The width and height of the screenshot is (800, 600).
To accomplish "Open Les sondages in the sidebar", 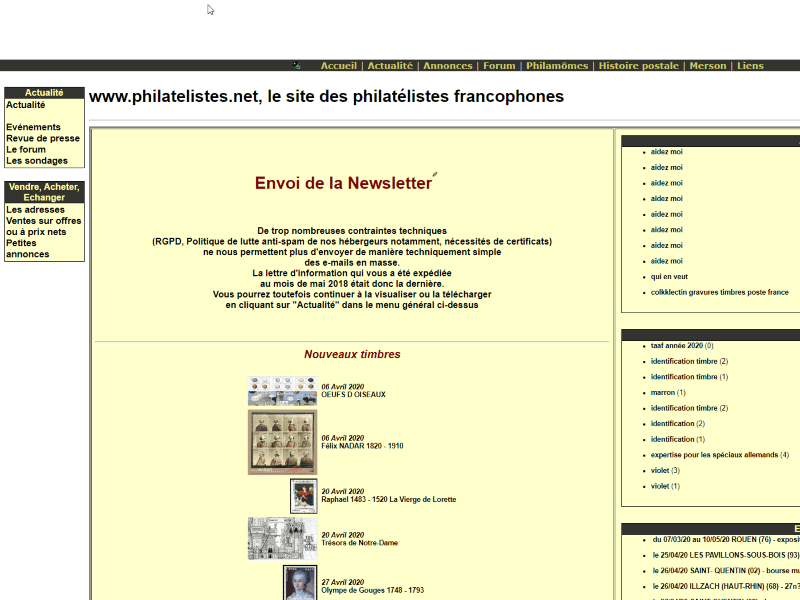I will [x=37, y=161].
